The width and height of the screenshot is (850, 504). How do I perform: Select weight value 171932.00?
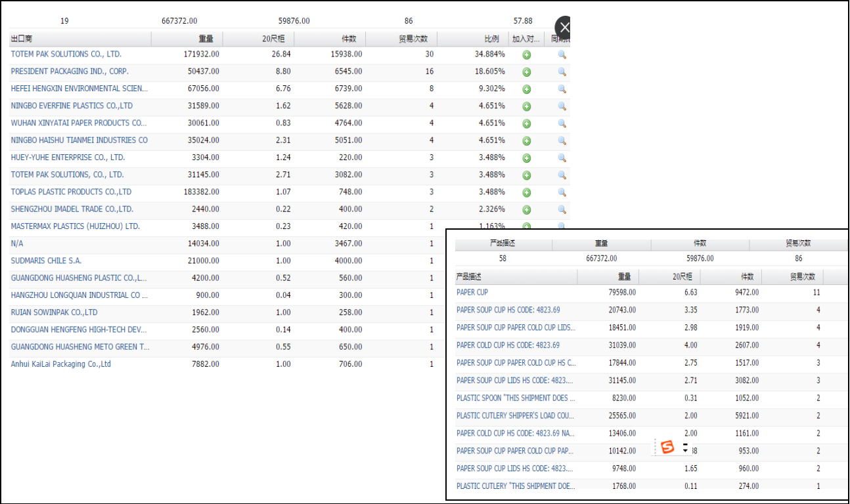tap(202, 54)
